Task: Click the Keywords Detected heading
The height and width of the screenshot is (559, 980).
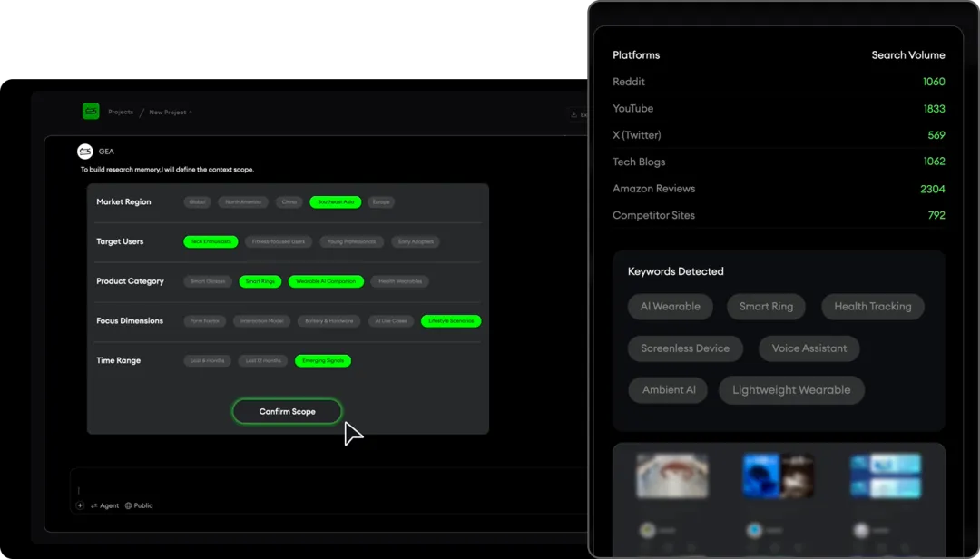Action: tap(676, 271)
